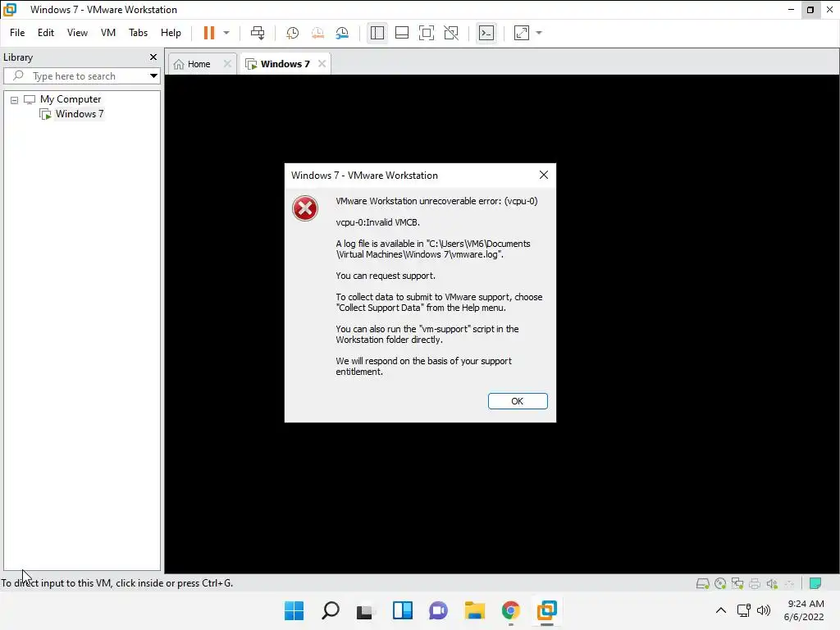This screenshot has width=840, height=630.
Task: Click the log file path text
Action: coord(433,249)
